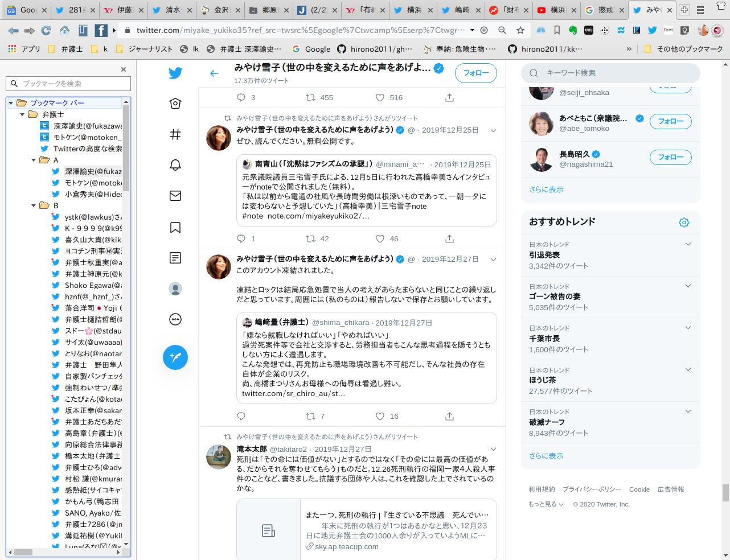Show more bookmarks bar items chevron
Image resolution: width=730 pixels, height=560 pixels.
[629, 49]
